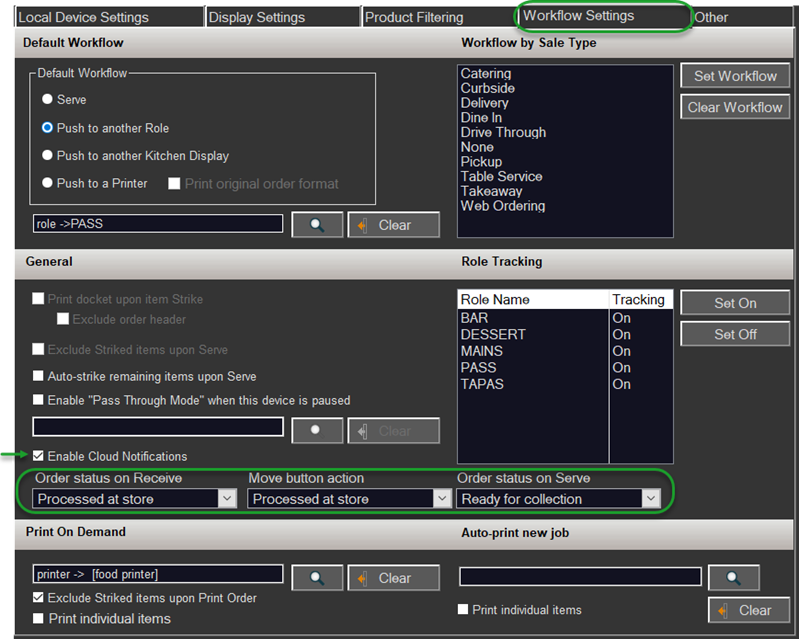Select the PASS role row
Image resolution: width=799 pixels, height=639 pixels.
565,367
